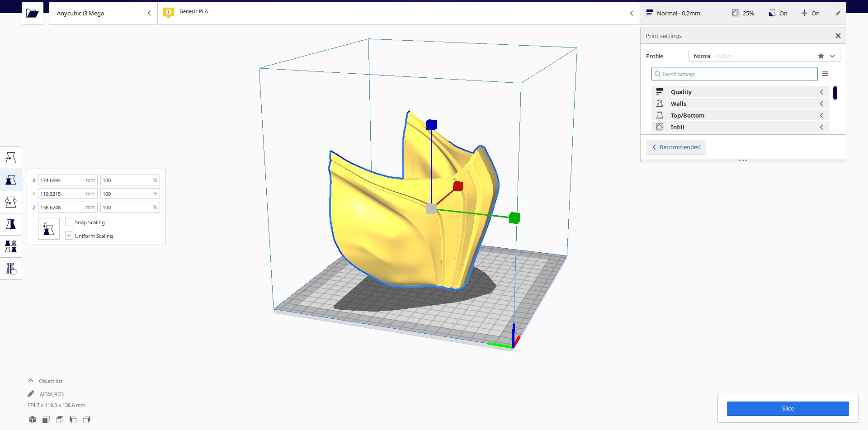Collapse the Object list chevron
This screenshot has width=868, height=430.
pos(31,381)
